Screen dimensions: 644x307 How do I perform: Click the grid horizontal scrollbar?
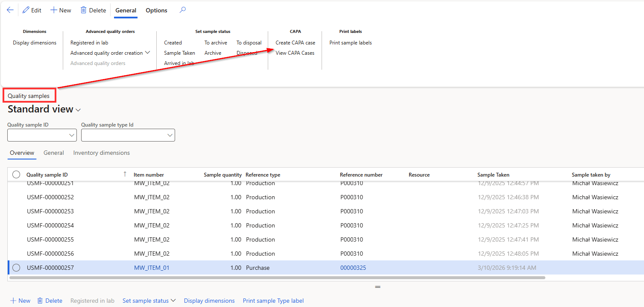coord(277,277)
